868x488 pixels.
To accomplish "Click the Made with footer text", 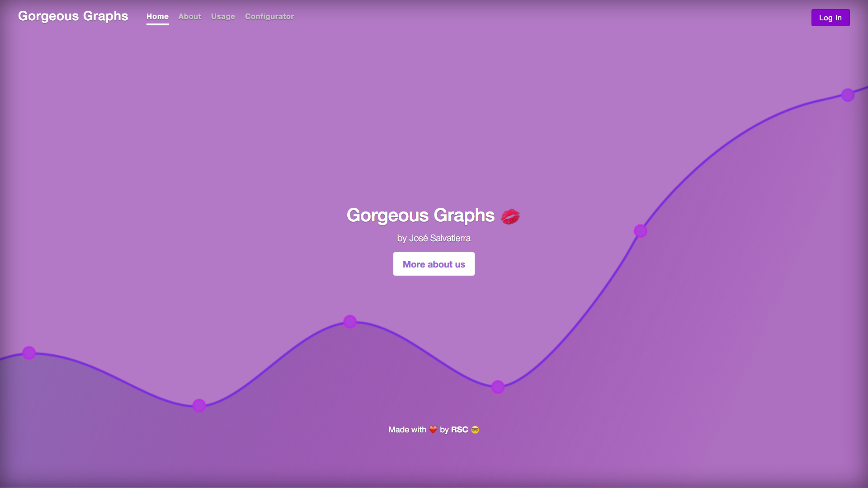I will click(407, 430).
